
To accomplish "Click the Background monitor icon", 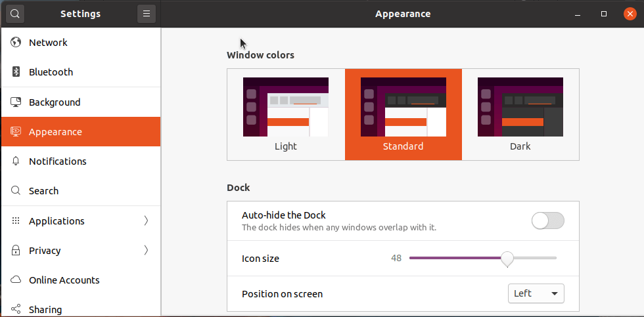I will [16, 102].
